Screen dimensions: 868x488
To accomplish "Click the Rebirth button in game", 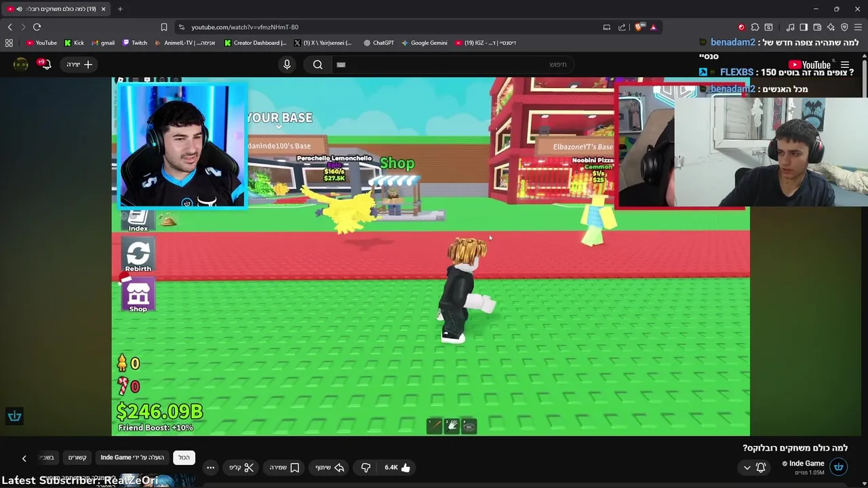I will click(138, 255).
